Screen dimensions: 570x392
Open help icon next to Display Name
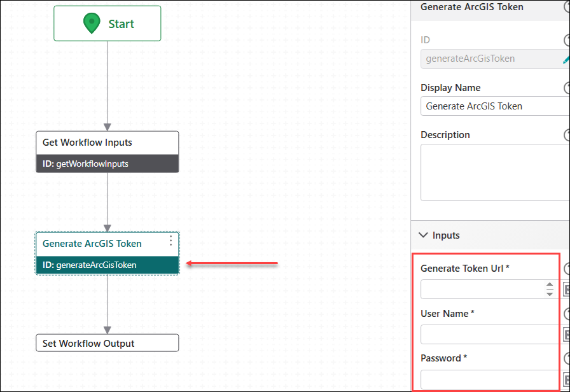click(567, 88)
